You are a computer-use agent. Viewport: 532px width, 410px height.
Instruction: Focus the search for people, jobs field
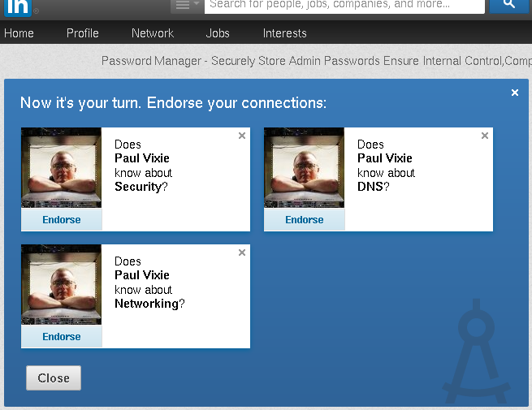tap(344, 6)
